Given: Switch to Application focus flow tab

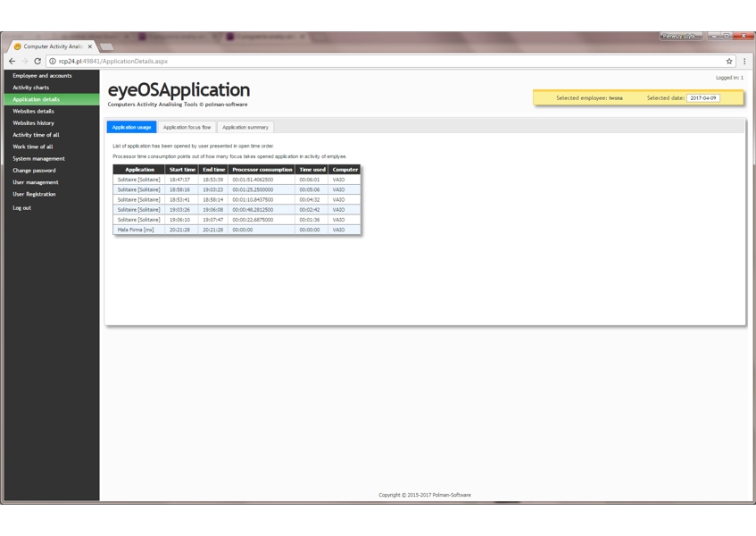Looking at the screenshot, I should (x=187, y=128).
